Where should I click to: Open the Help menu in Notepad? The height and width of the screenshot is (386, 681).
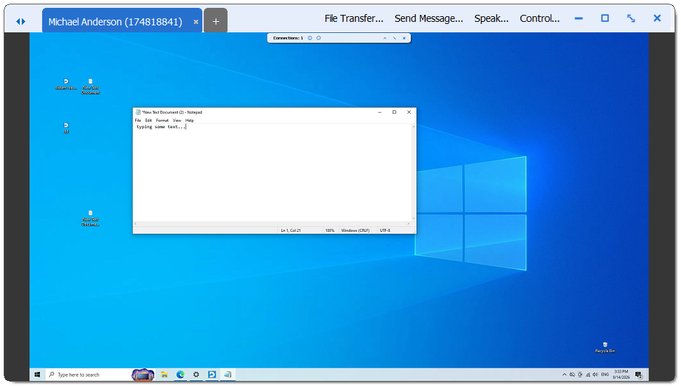tap(189, 120)
